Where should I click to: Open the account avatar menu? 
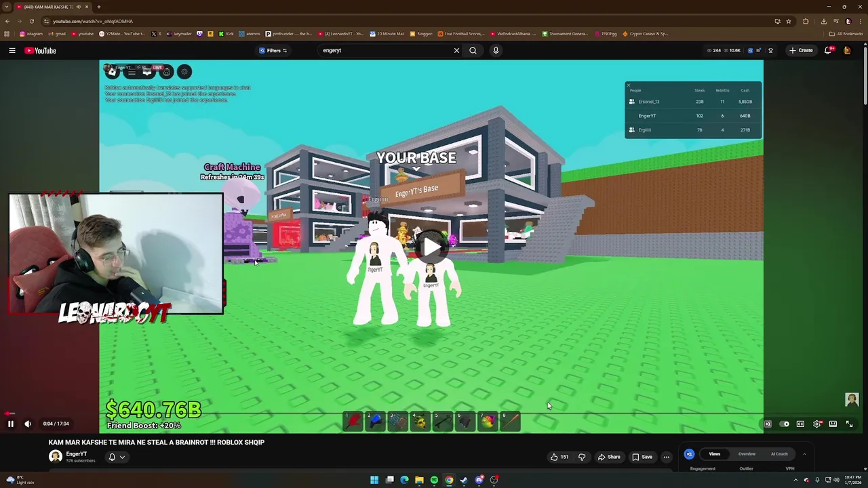tap(847, 50)
